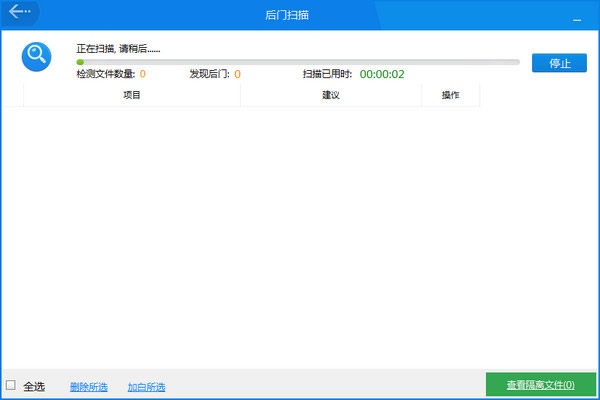Viewport: 600px width, 400px height.
Task: Open 查看隔离文件(0) quarantine files
Action: click(x=541, y=385)
